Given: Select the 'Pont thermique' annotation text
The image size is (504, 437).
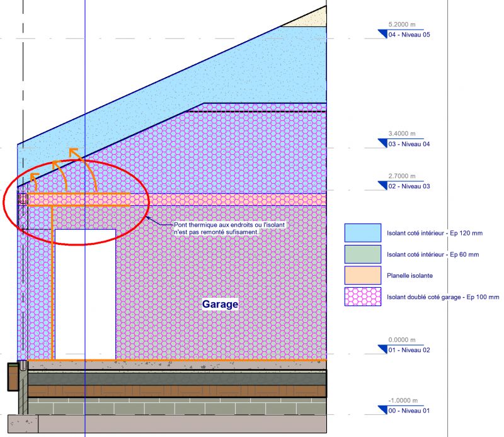Looking at the screenshot, I should pyautogui.click(x=216, y=227).
